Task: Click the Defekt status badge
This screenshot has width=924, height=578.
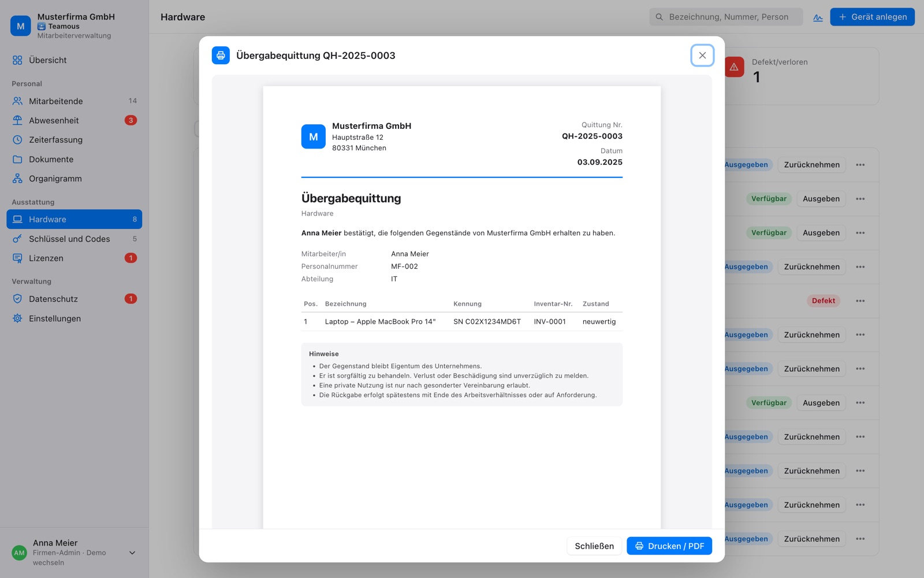Action: tap(823, 301)
